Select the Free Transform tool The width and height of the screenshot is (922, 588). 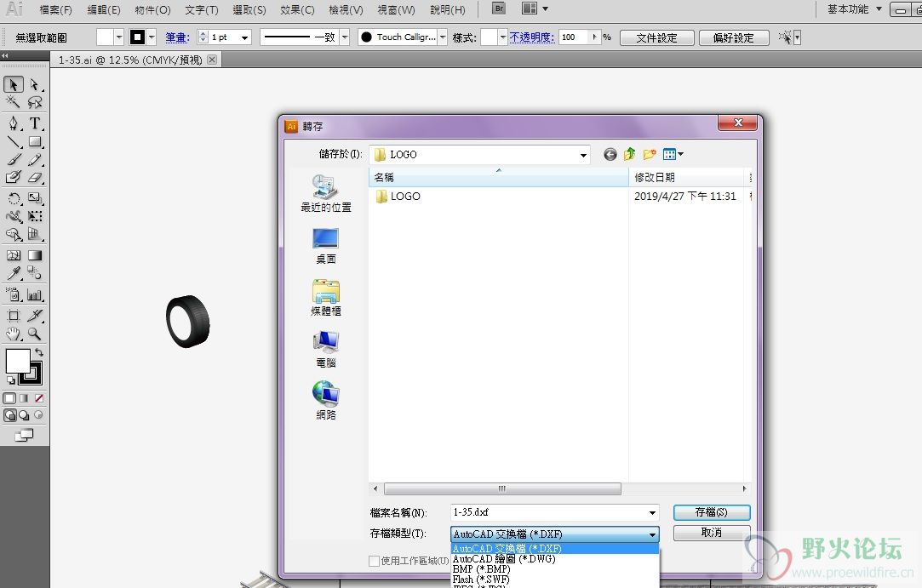tap(35, 216)
